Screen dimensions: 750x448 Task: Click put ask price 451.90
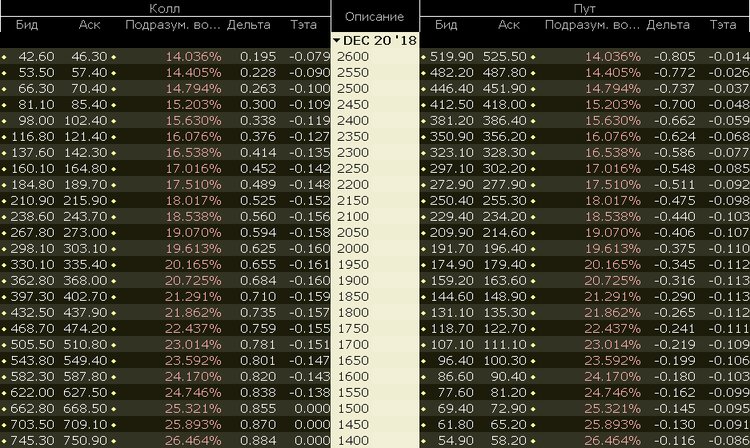pyautogui.click(x=505, y=88)
